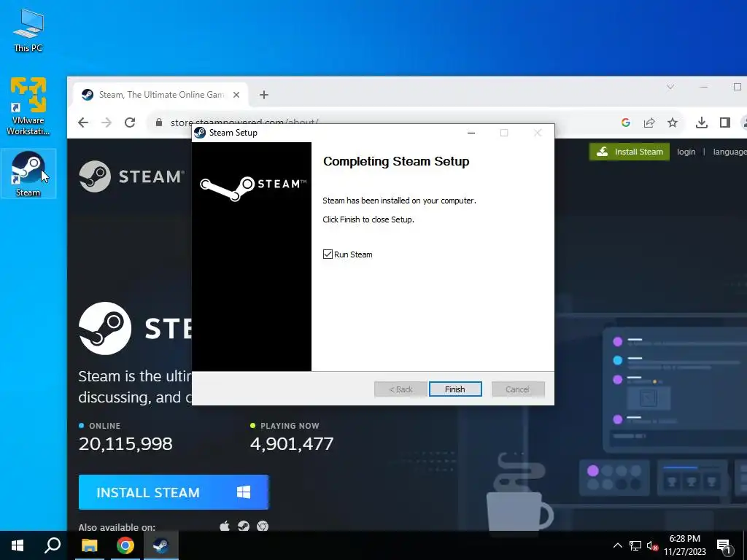Open Chrome from the taskbar
This screenshot has width=747, height=560.
(125, 545)
